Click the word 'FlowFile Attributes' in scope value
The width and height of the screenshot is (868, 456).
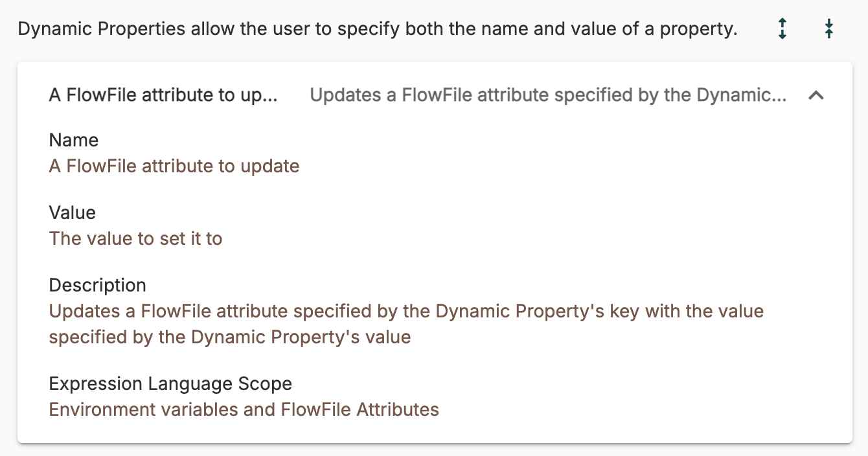point(360,410)
